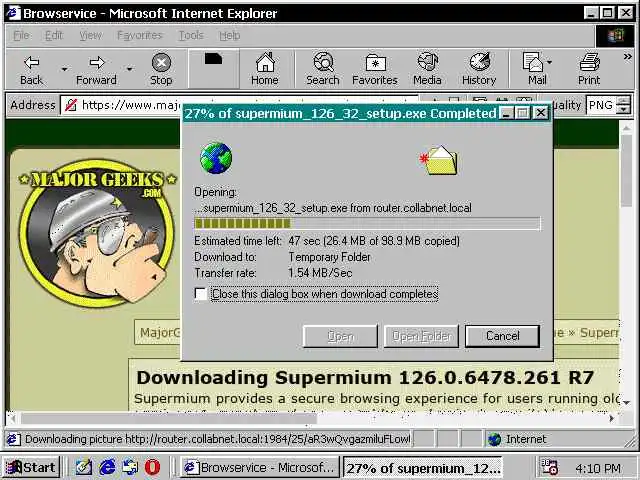Open the Mail options dropdown arrow

click(549, 62)
